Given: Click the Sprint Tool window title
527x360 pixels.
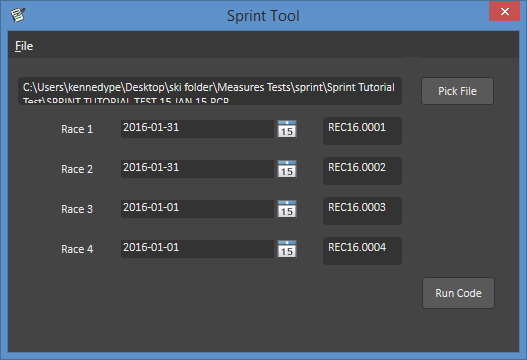Looking at the screenshot, I should point(263,16).
